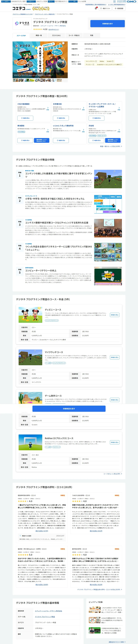
Task: Click the コエテコ site logo
Action: pos(21,8)
